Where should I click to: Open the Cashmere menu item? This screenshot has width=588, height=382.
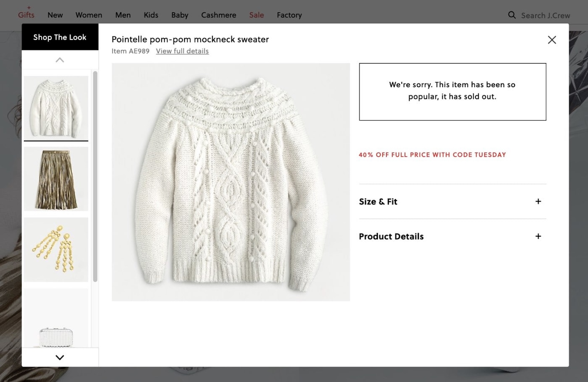[218, 15]
